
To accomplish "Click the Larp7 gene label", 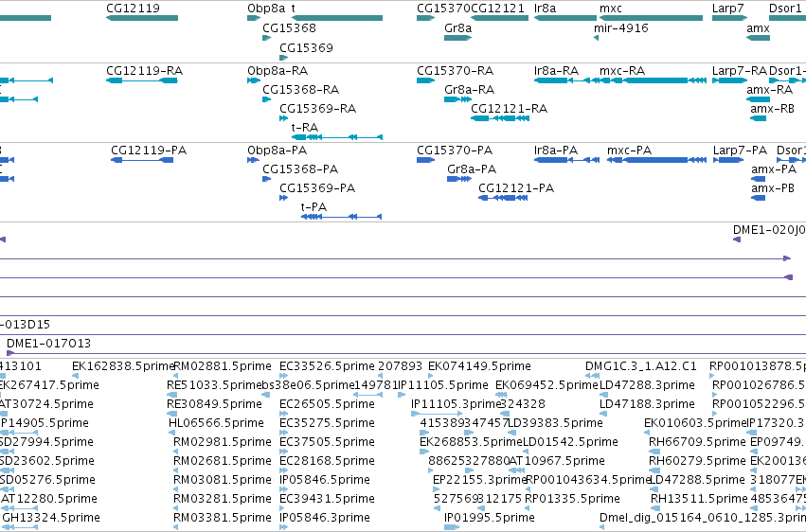I will [x=727, y=9].
